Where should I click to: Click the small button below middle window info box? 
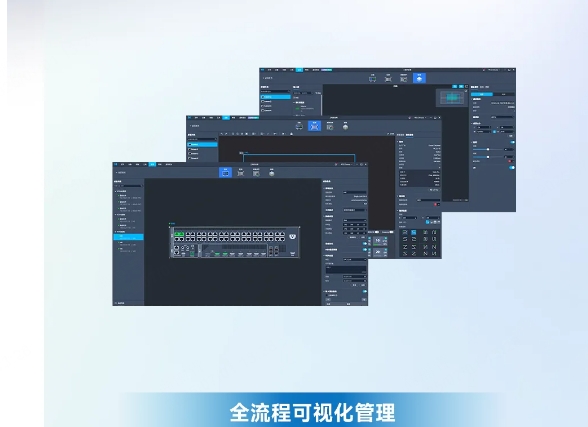click(434, 190)
